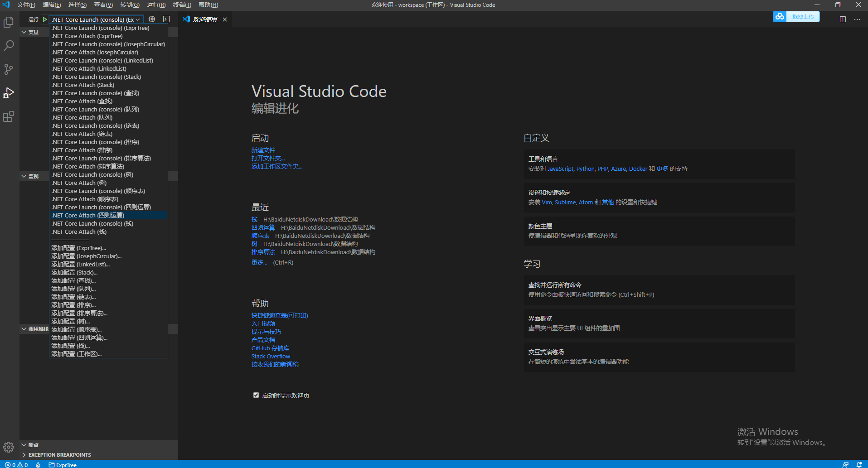Select .NET Core Launch (console) (JosephCircular)

(108, 44)
